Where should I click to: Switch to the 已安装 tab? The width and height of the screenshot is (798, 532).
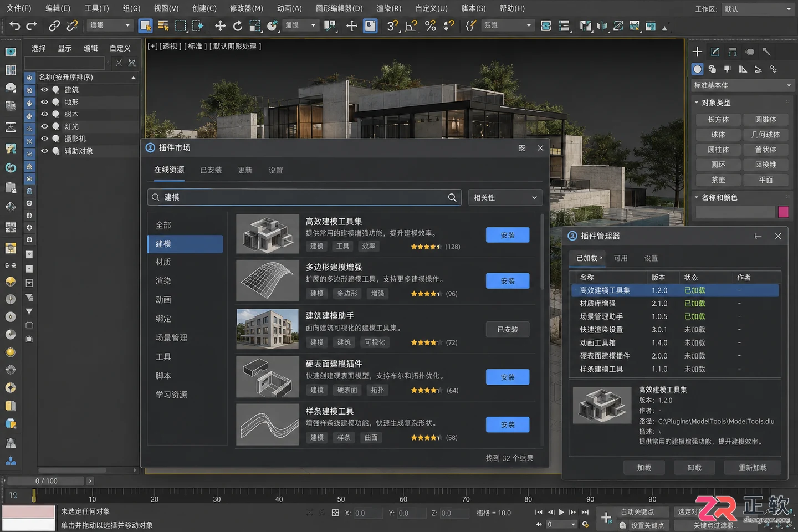tap(211, 170)
